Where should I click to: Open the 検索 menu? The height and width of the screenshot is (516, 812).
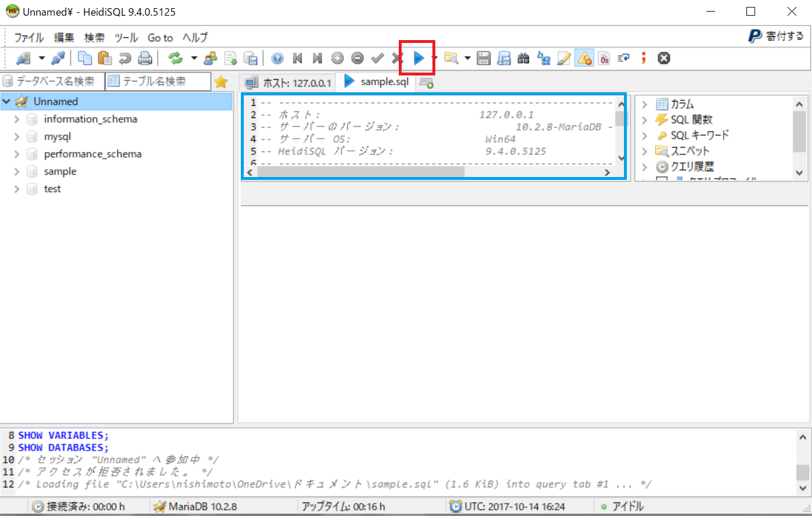[x=94, y=38]
